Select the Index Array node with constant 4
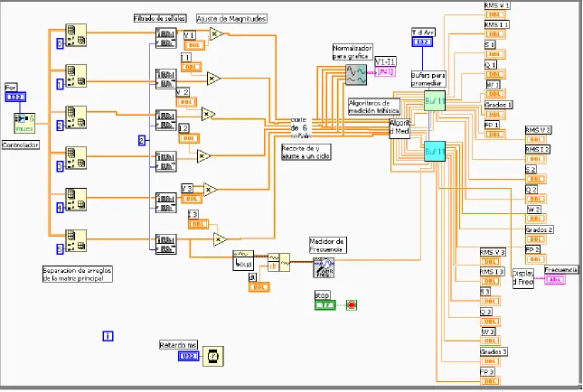 [76, 200]
